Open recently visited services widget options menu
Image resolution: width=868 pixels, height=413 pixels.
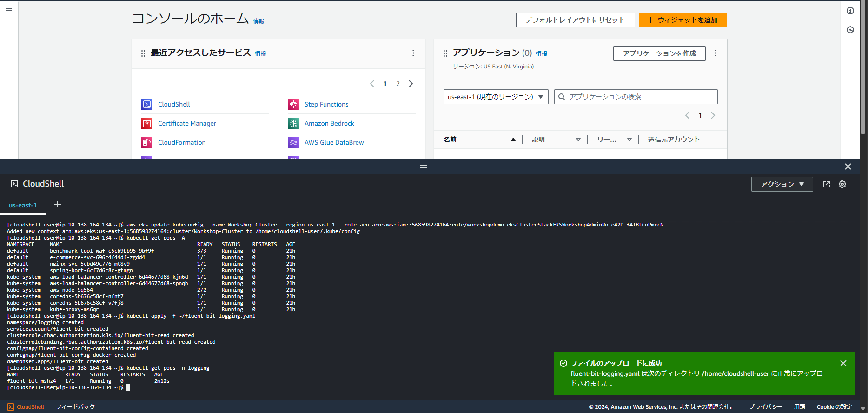tap(413, 53)
